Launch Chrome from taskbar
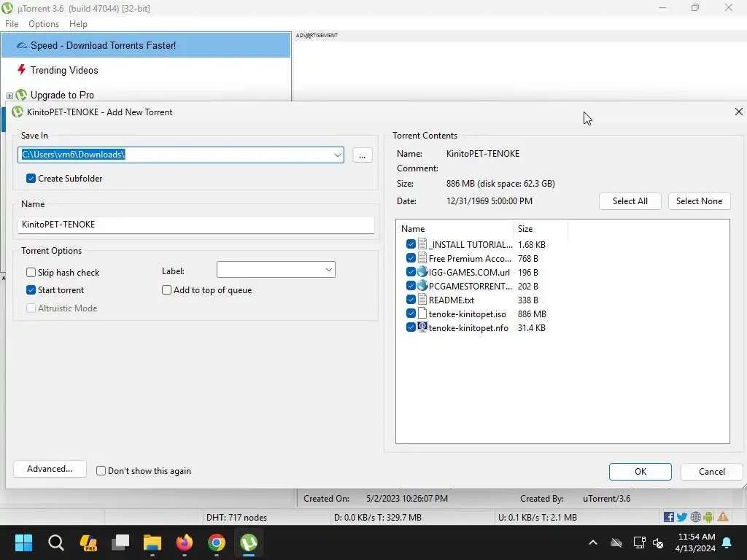 click(x=217, y=542)
